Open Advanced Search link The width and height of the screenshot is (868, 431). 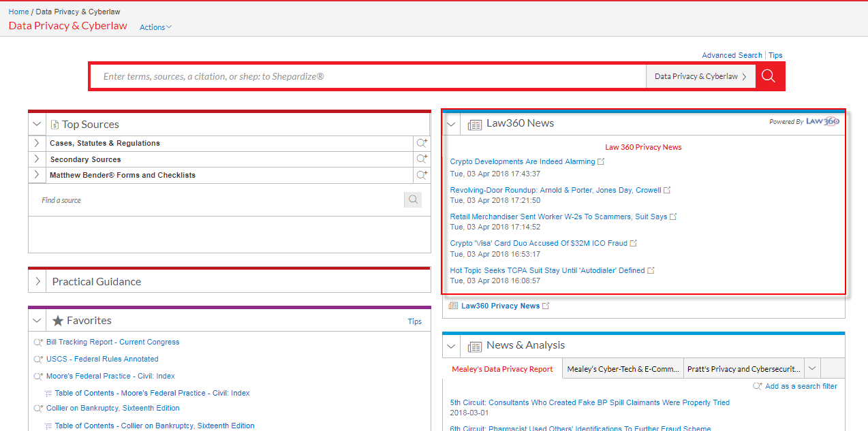pos(732,55)
